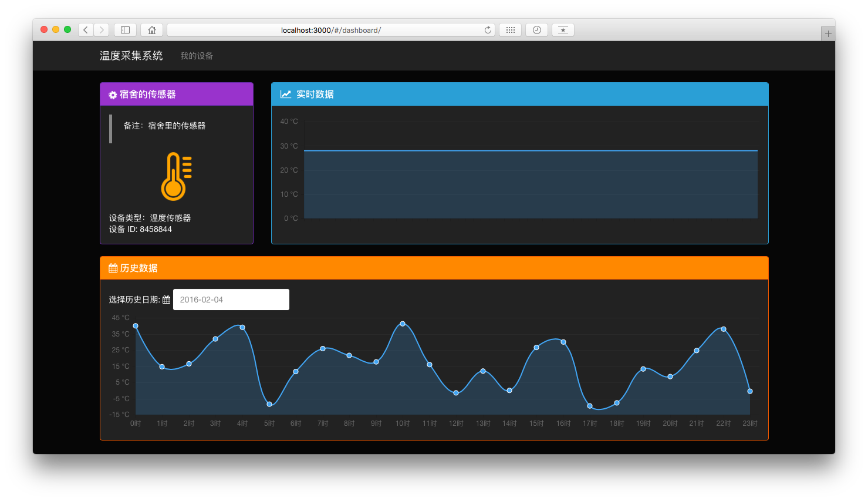
Task: Click the 实时数据 panel title
Action: (315, 94)
